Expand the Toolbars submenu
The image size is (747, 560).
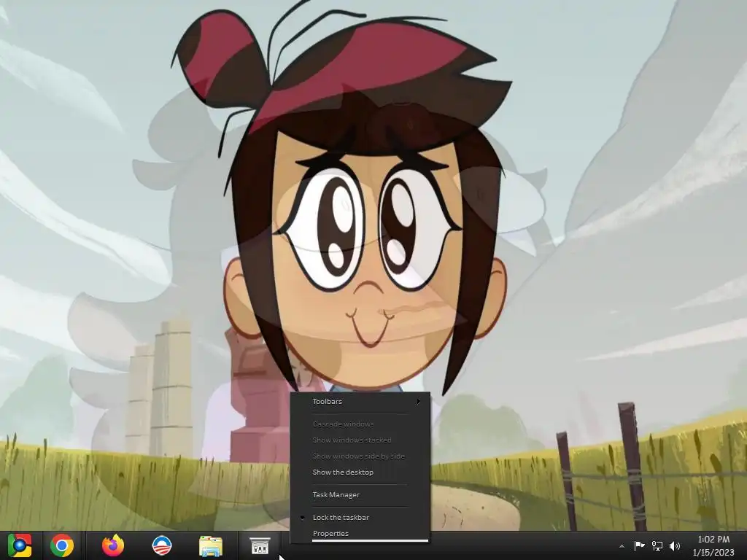point(360,402)
